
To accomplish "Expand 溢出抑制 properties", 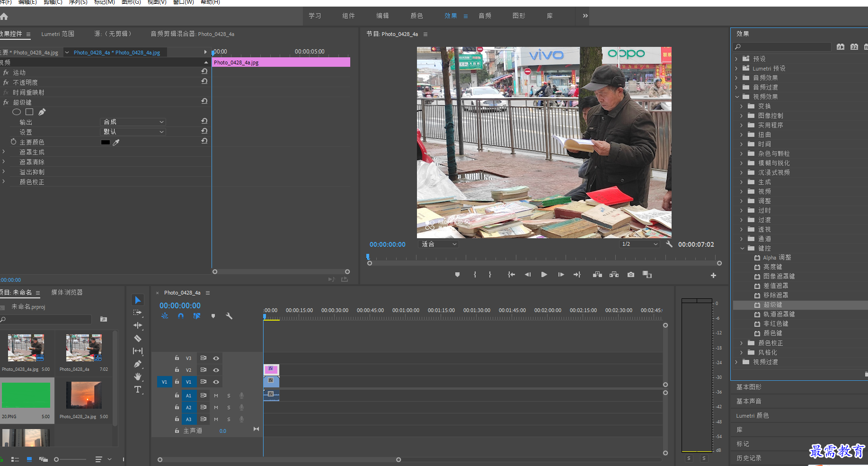I will click(x=4, y=172).
